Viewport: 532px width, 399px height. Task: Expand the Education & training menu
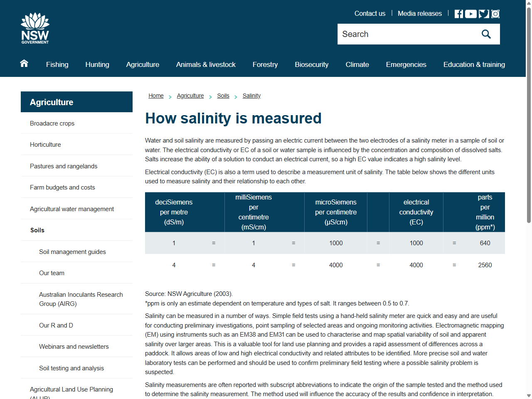pos(474,64)
